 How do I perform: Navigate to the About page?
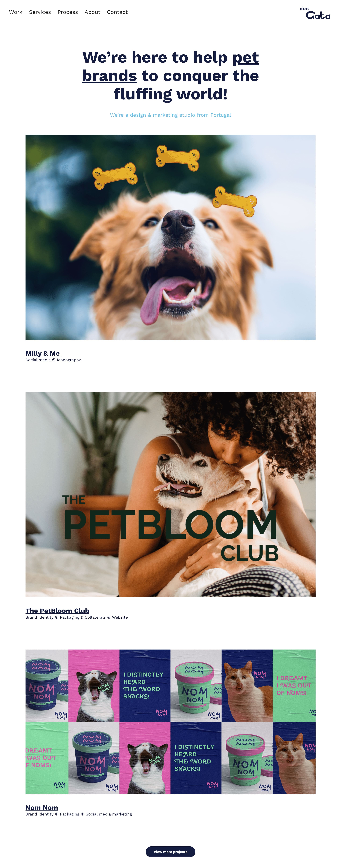click(x=92, y=12)
